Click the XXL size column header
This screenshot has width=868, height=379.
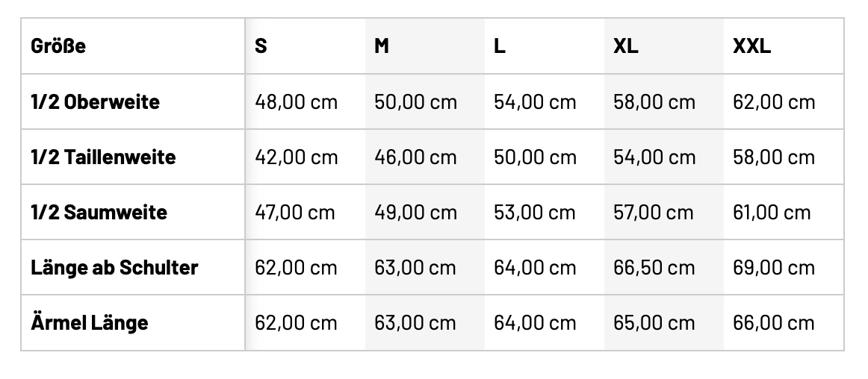click(x=751, y=46)
